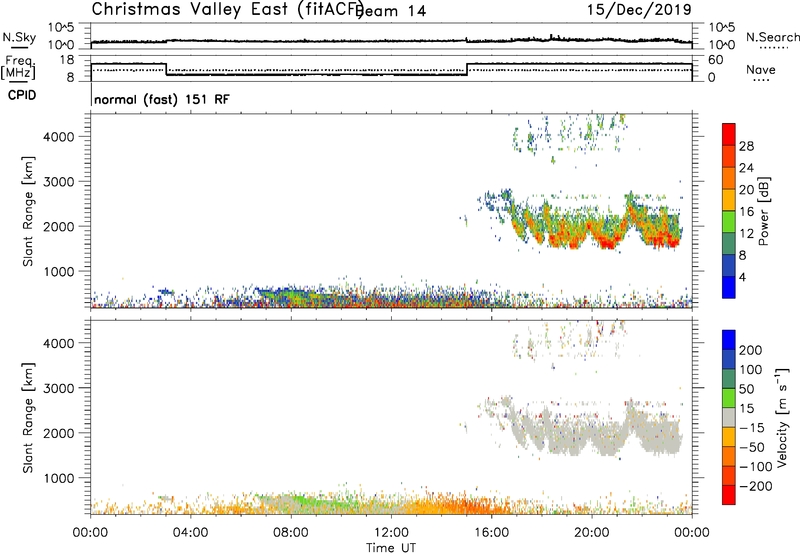800x554 pixels.
Task: Click the "20:00" time tick label
Action: 591,533
